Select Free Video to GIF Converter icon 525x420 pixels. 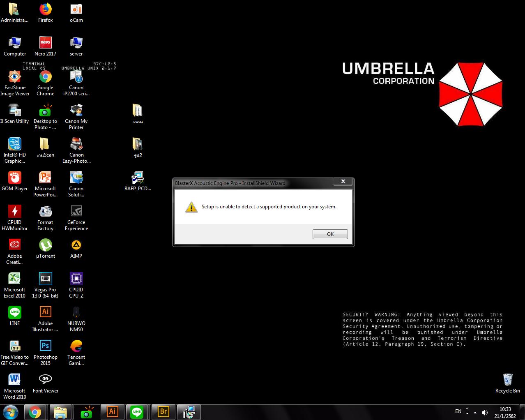coord(15,353)
